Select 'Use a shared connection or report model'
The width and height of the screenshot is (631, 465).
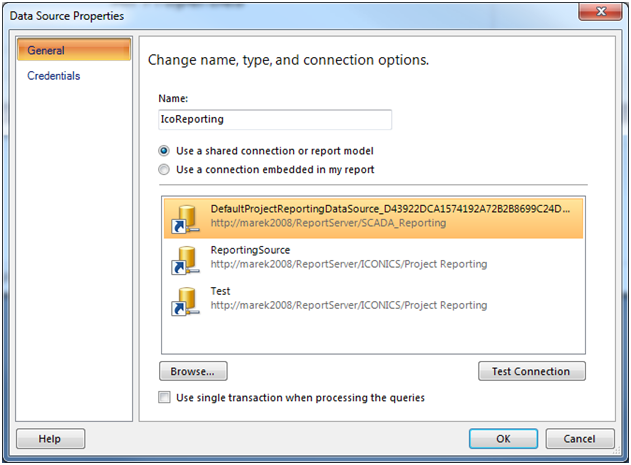pos(165,151)
